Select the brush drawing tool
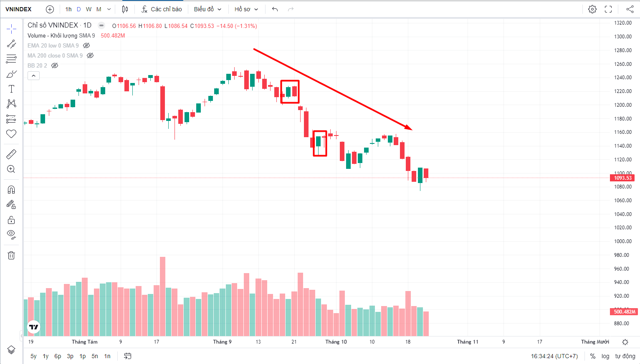The height and width of the screenshot is (364, 640). click(x=11, y=74)
